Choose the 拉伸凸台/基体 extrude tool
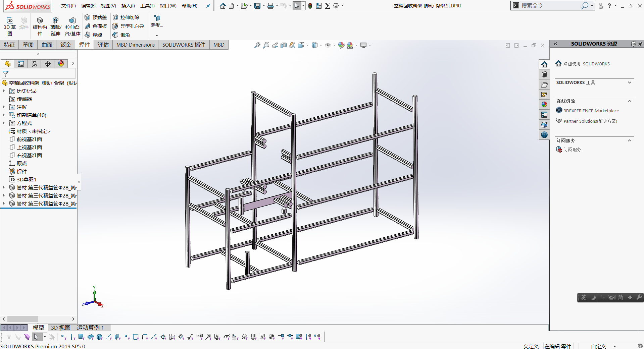The width and height of the screenshot is (644, 349). [x=72, y=26]
